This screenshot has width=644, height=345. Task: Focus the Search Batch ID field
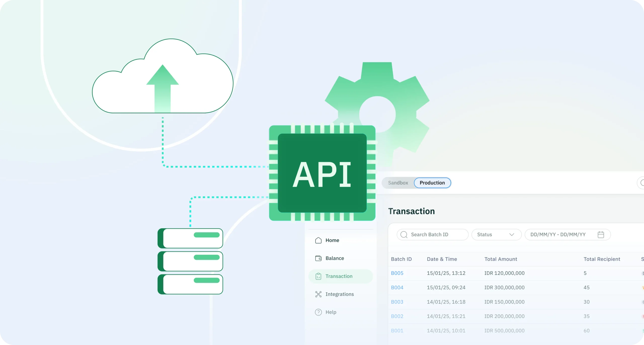click(432, 235)
